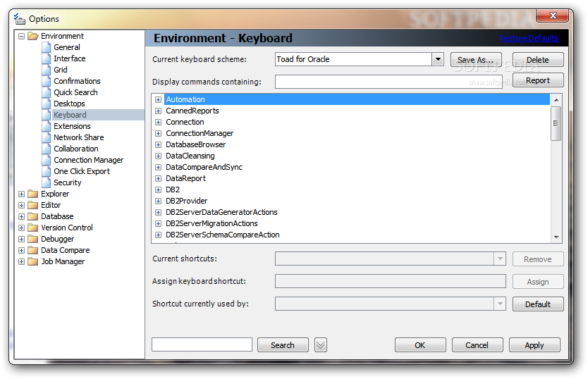This screenshot has height=379, width=588.
Task: Open the Connection Manager page icon
Action: 46,160
